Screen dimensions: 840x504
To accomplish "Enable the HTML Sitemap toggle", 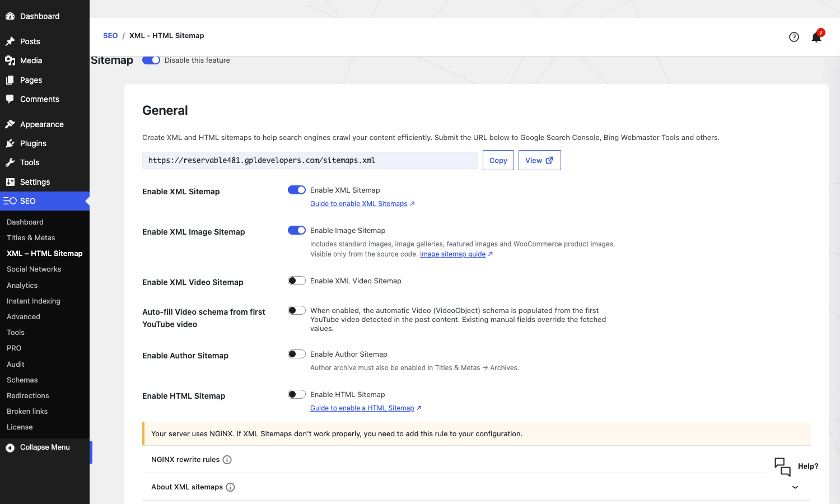I will (297, 394).
